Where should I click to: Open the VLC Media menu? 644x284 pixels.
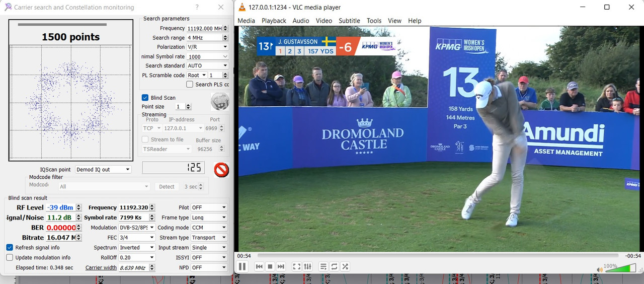(x=246, y=21)
